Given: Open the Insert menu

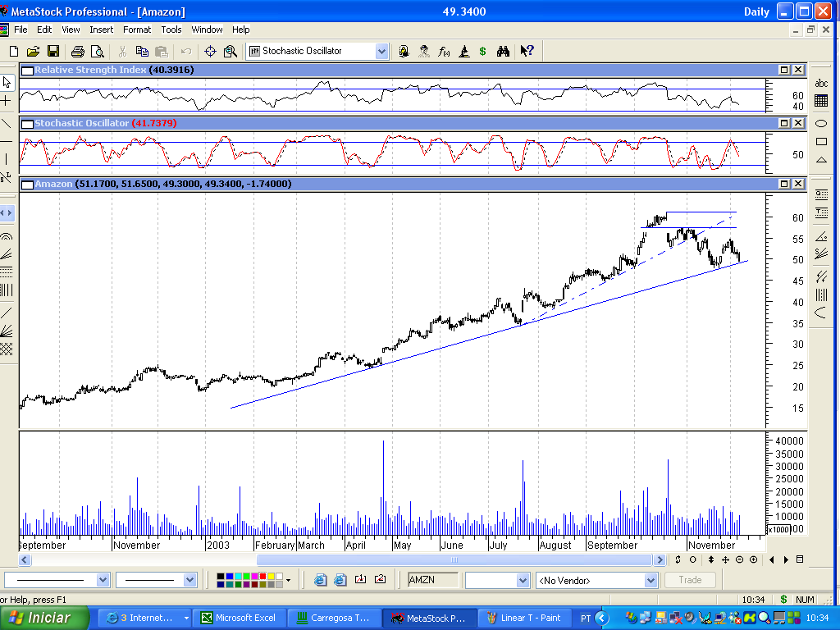Looking at the screenshot, I should pyautogui.click(x=101, y=30).
